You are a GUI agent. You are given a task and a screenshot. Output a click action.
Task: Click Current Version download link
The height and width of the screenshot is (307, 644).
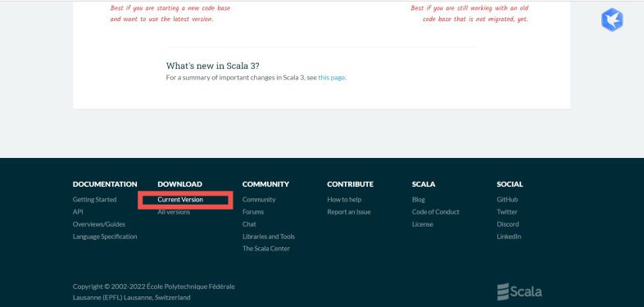(180, 200)
